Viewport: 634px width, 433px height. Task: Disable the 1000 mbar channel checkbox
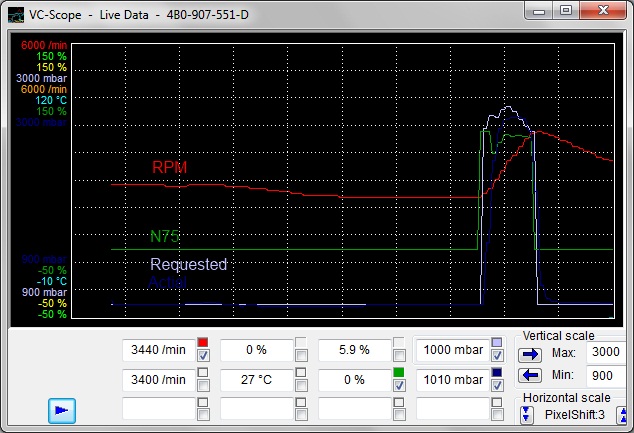coord(497,355)
